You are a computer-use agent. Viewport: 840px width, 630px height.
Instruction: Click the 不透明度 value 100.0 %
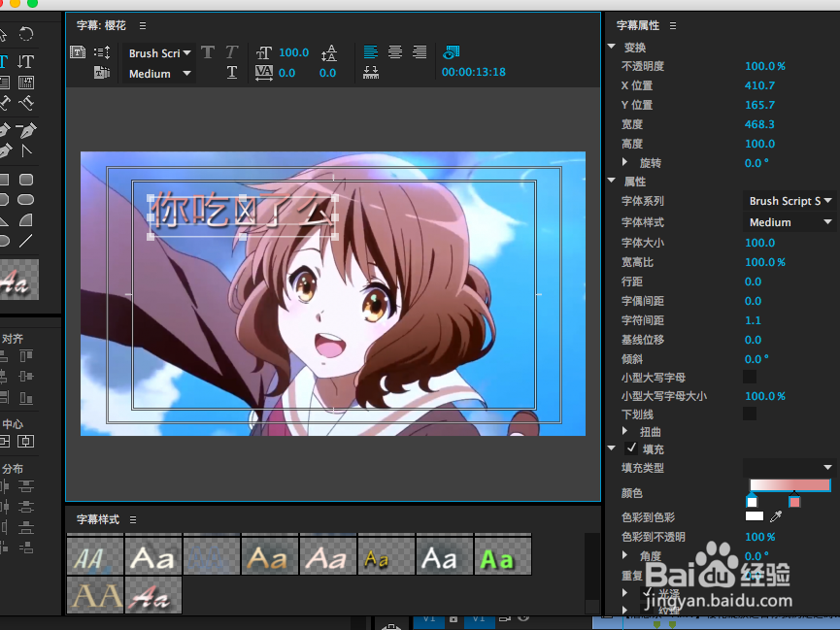click(765, 66)
